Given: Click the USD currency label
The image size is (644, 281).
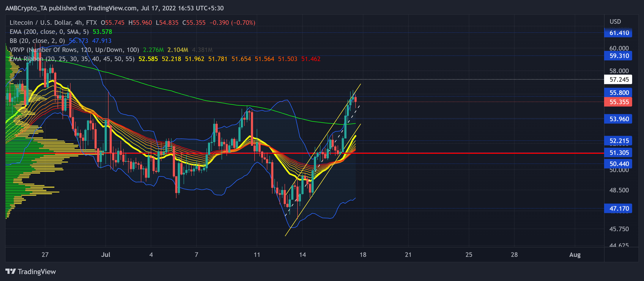Looking at the screenshot, I should (x=615, y=22).
